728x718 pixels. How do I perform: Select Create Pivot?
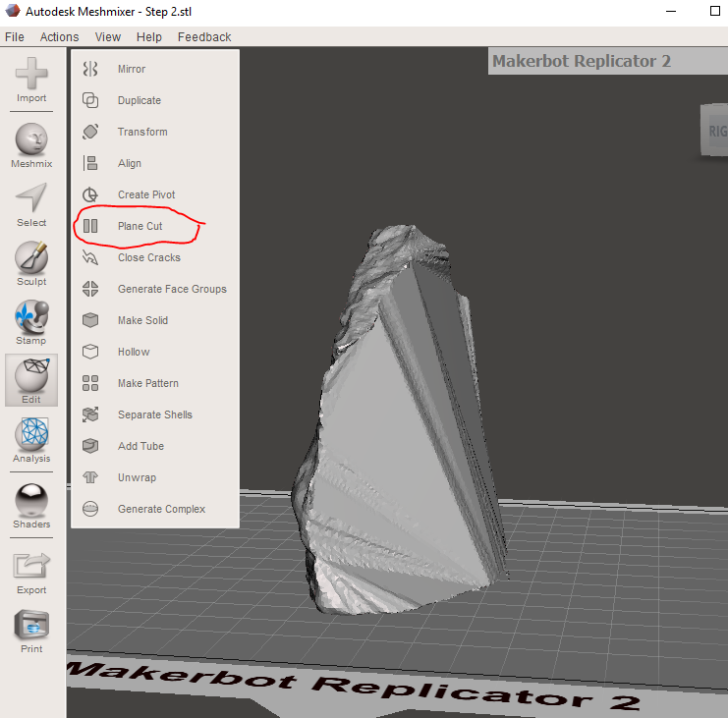point(155,194)
